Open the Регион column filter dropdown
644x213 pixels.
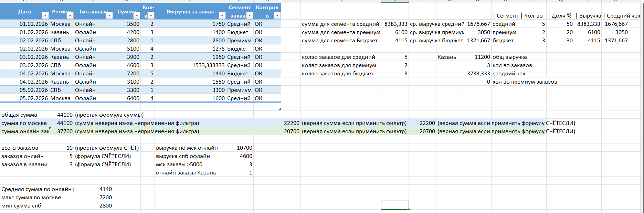[x=70, y=15]
